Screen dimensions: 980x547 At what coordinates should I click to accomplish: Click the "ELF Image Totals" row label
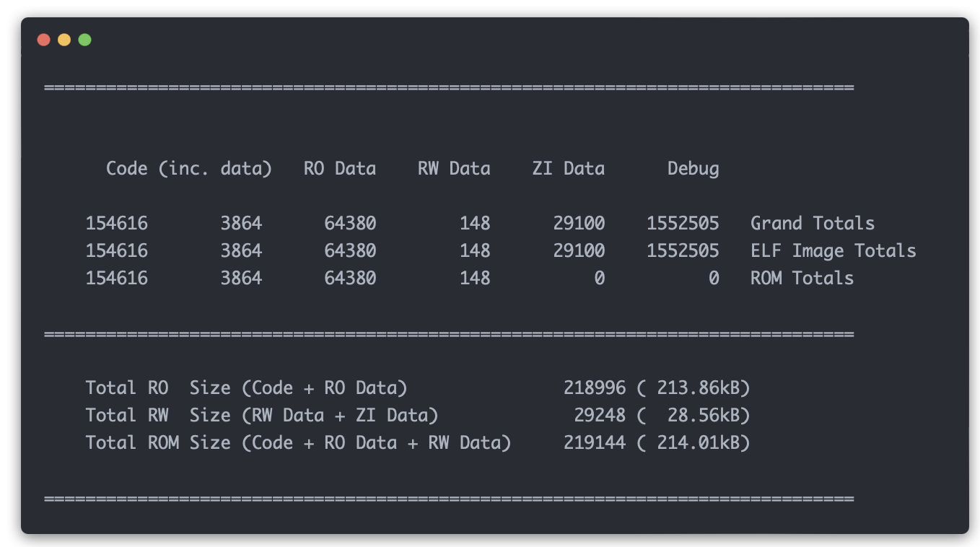pyautogui.click(x=834, y=251)
